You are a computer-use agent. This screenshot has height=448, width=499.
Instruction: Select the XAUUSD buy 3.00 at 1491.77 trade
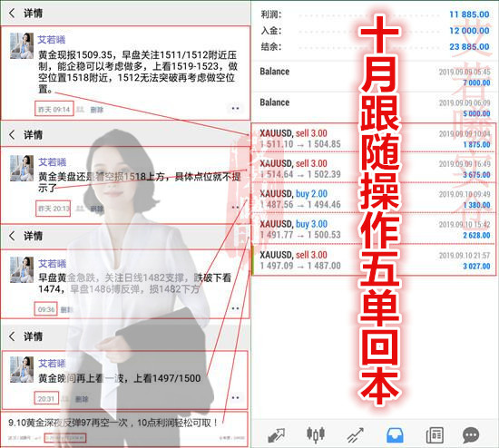pyautogui.click(x=374, y=229)
